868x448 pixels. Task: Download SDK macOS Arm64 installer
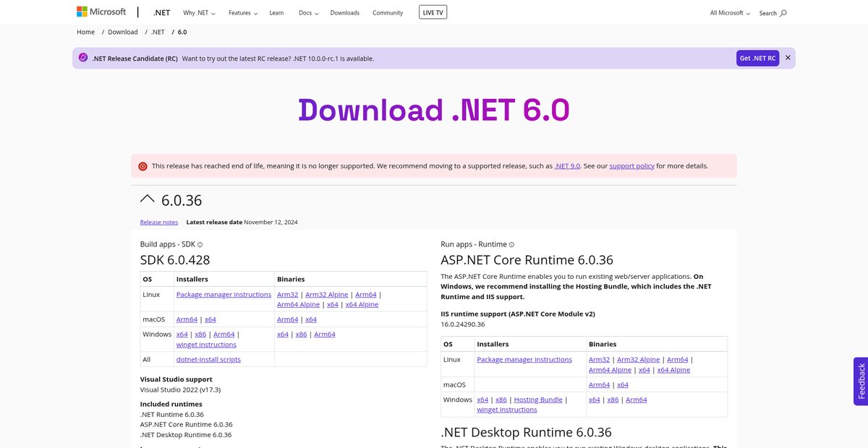click(x=187, y=319)
